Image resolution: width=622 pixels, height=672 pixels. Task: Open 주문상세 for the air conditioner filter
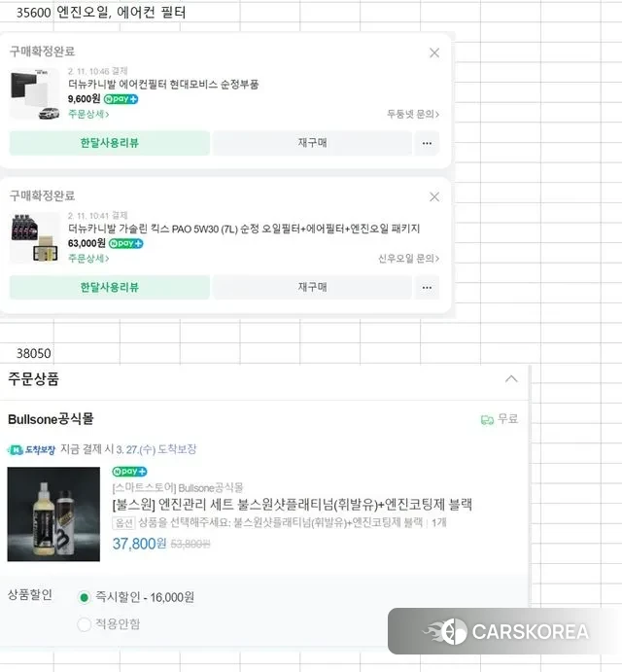pos(88,114)
